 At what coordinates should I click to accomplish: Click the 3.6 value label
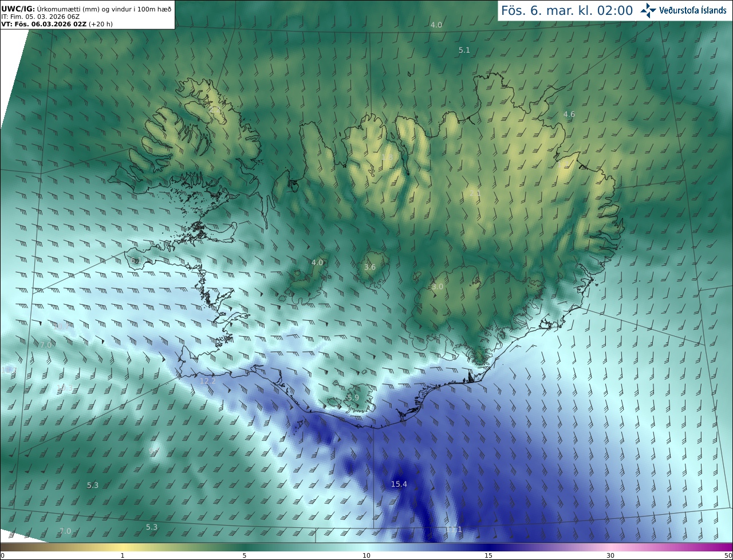(370, 267)
